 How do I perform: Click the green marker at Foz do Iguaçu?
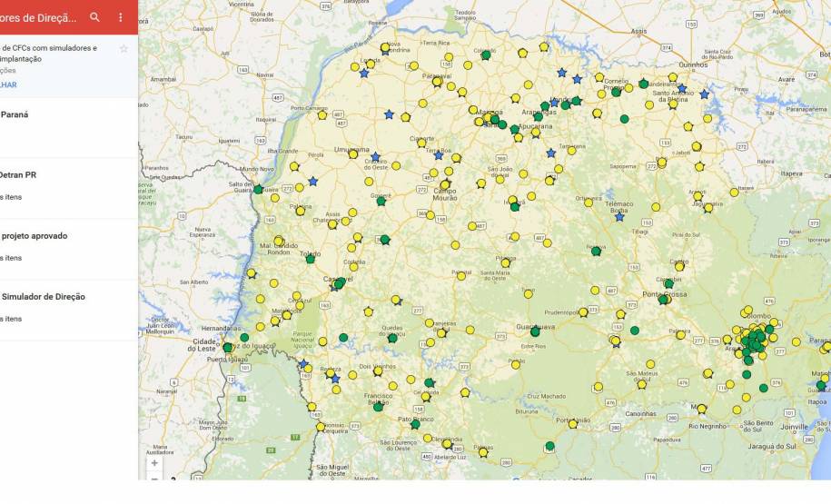228,347
